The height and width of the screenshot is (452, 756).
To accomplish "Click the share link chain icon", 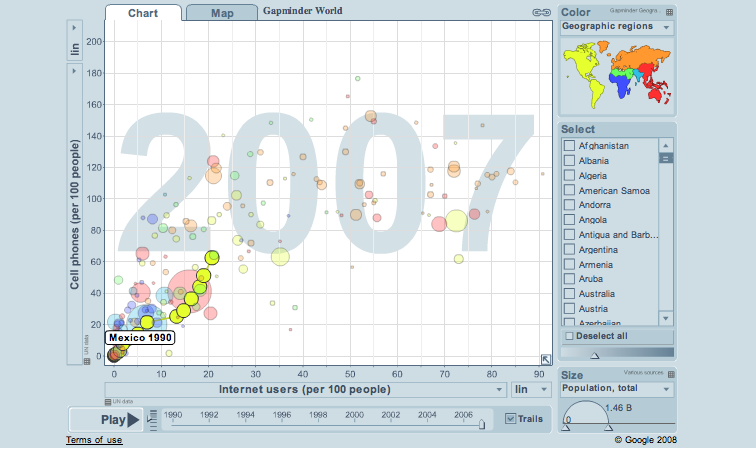I will [541, 13].
